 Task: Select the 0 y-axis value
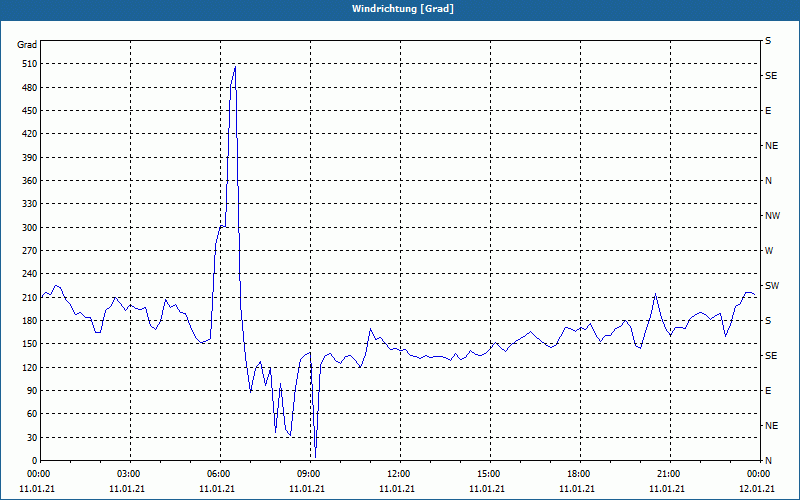pyautogui.click(x=34, y=461)
